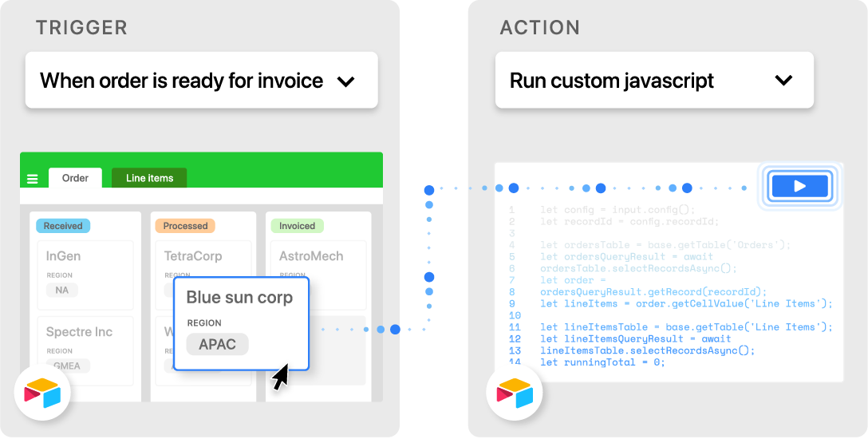Click the Airtable logo in the Action panel
This screenshot has width=868, height=439.
tap(515, 393)
